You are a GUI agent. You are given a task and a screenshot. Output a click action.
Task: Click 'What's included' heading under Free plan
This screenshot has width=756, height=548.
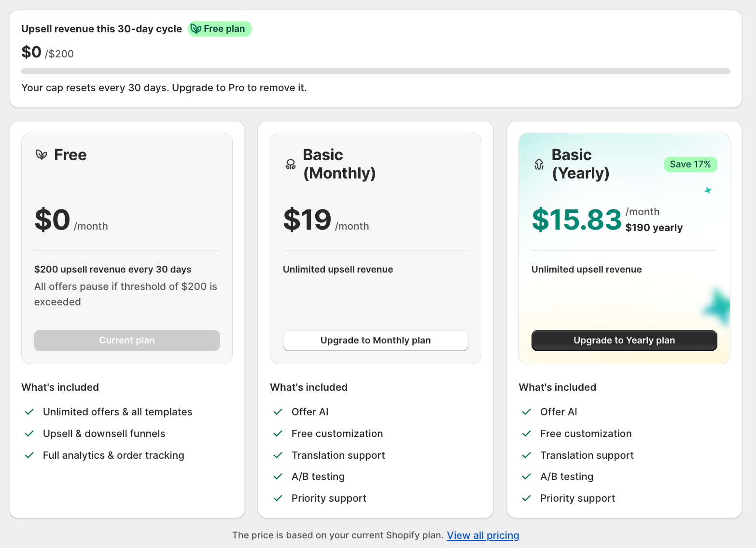pyautogui.click(x=60, y=387)
